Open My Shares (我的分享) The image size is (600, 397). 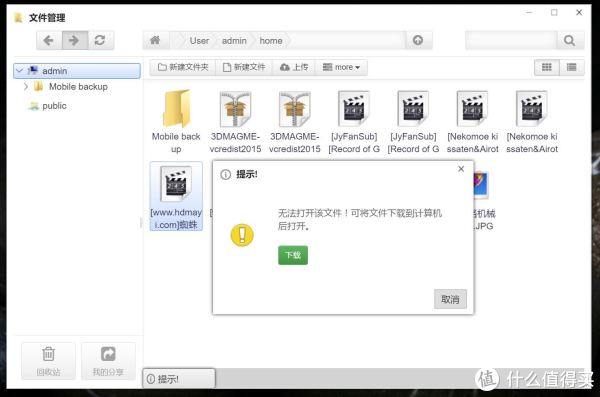click(x=108, y=361)
